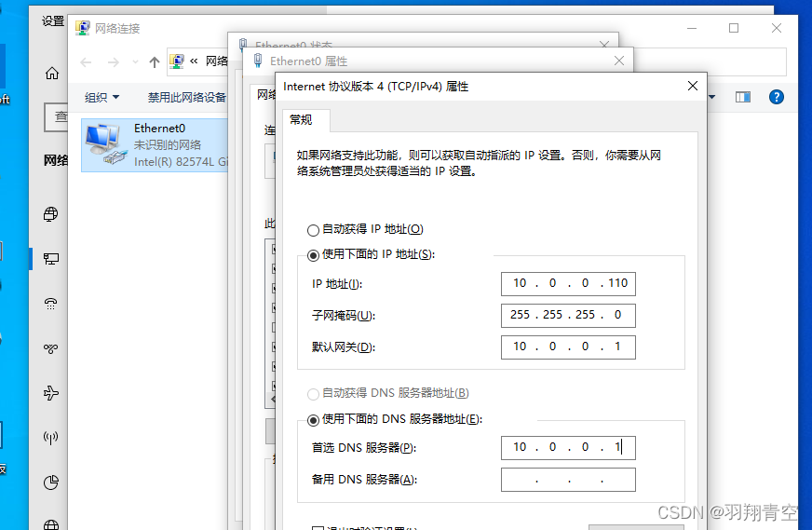This screenshot has height=530, width=812.
Task: Go up one folder level in Network Connections
Action: point(155,62)
